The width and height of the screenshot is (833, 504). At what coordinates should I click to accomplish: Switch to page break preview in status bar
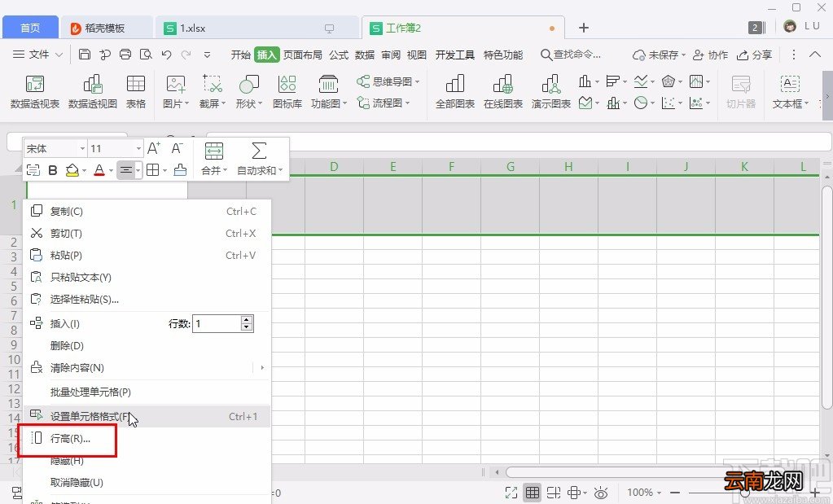pyautogui.click(x=553, y=493)
